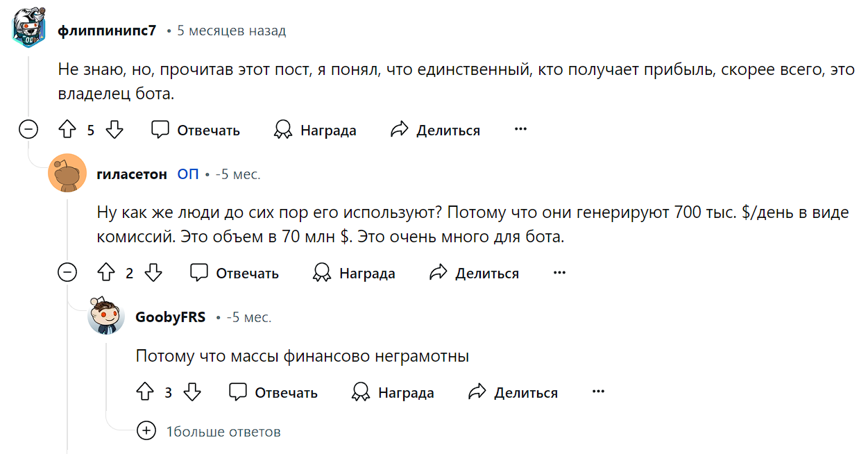Collapse the гиласетон reply thread

pos(67,273)
